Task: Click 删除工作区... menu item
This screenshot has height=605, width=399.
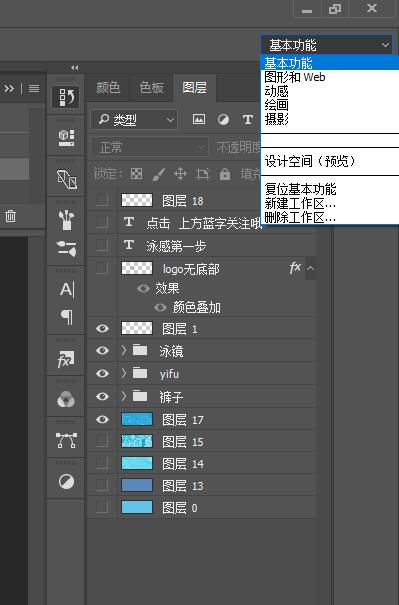Action: point(300,217)
